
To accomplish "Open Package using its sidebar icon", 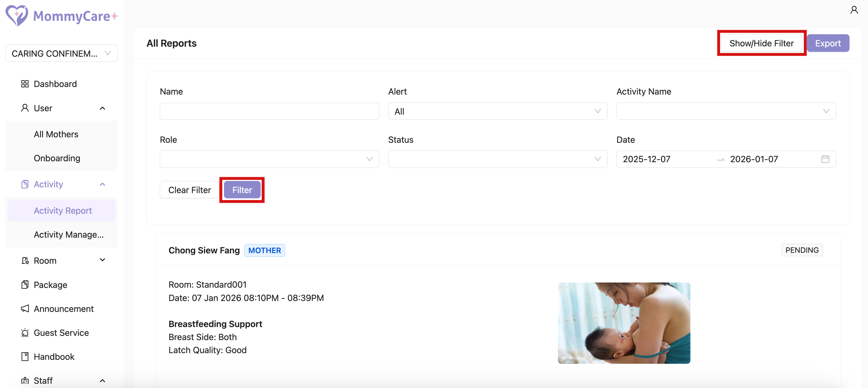I will click(x=25, y=285).
